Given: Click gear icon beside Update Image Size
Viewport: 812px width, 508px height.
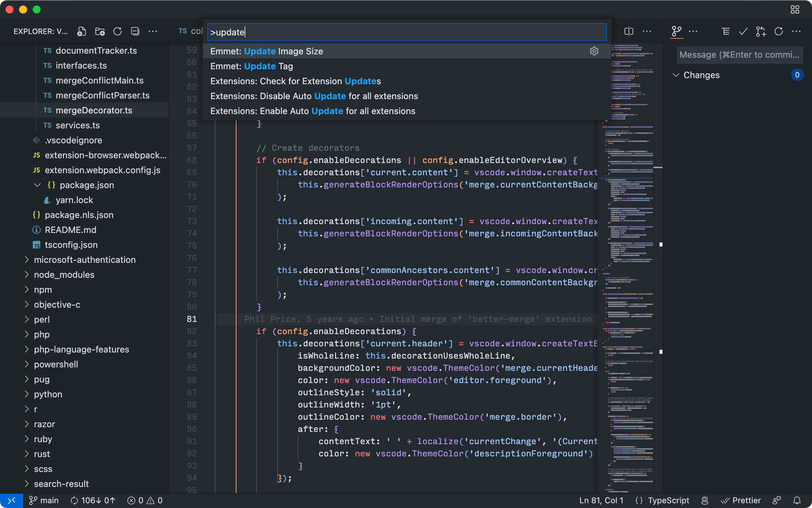Looking at the screenshot, I should click(594, 51).
